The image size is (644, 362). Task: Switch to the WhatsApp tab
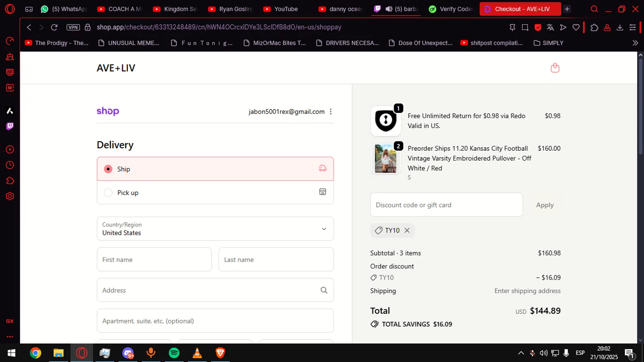coord(64,9)
